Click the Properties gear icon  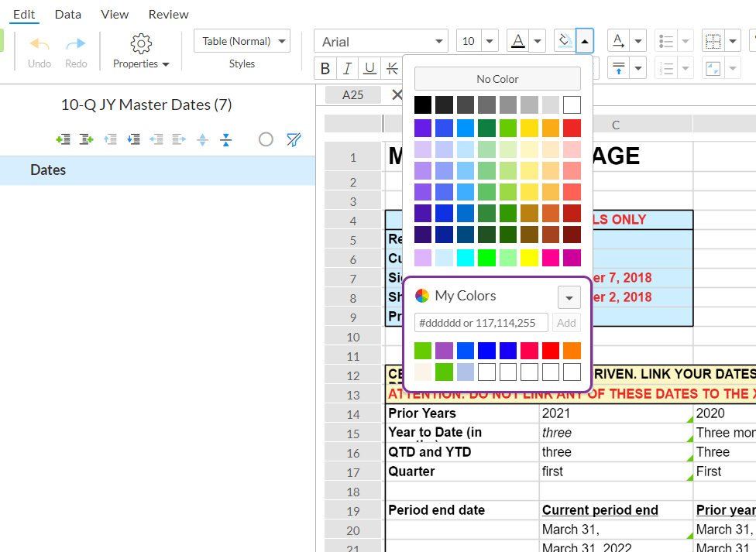[140, 43]
